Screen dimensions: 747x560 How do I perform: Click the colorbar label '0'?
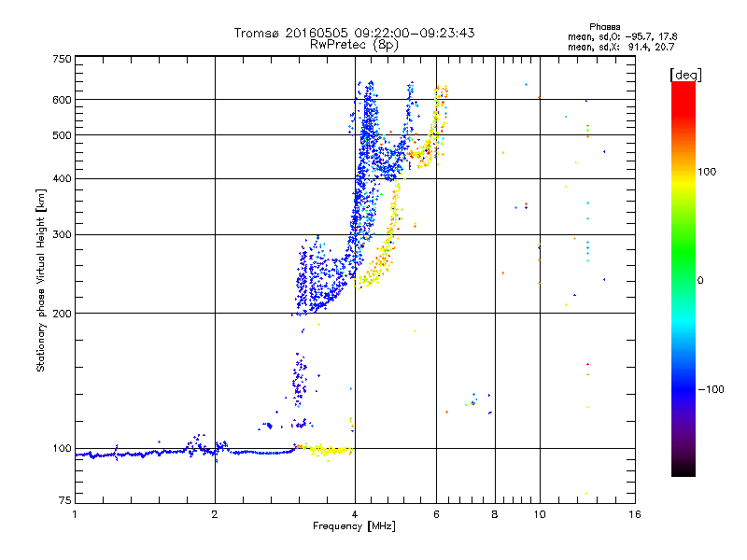click(700, 281)
